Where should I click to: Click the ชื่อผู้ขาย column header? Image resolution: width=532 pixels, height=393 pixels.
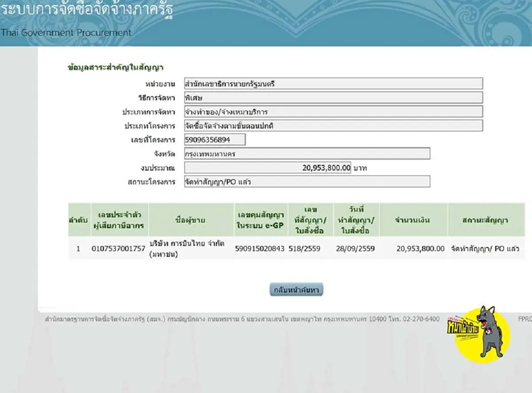click(x=191, y=220)
